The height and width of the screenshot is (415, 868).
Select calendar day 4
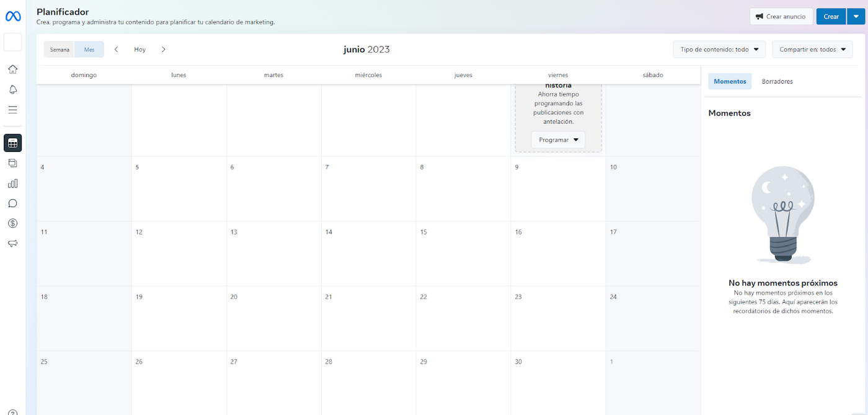click(84, 189)
